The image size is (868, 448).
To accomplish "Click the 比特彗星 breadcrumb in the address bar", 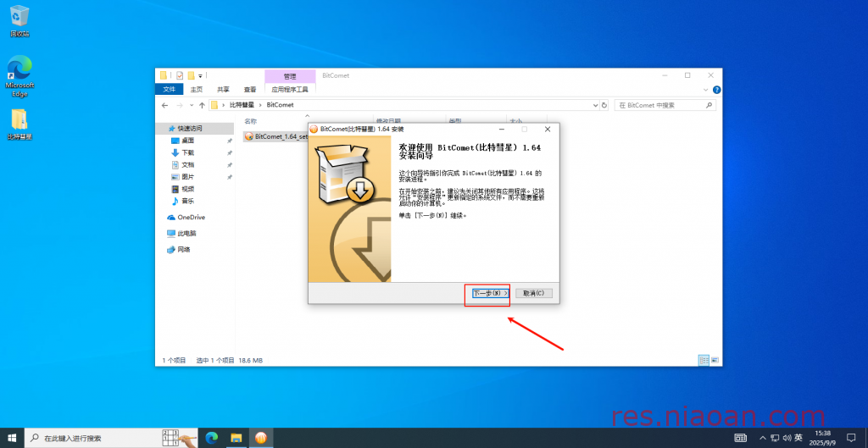I will pos(242,104).
